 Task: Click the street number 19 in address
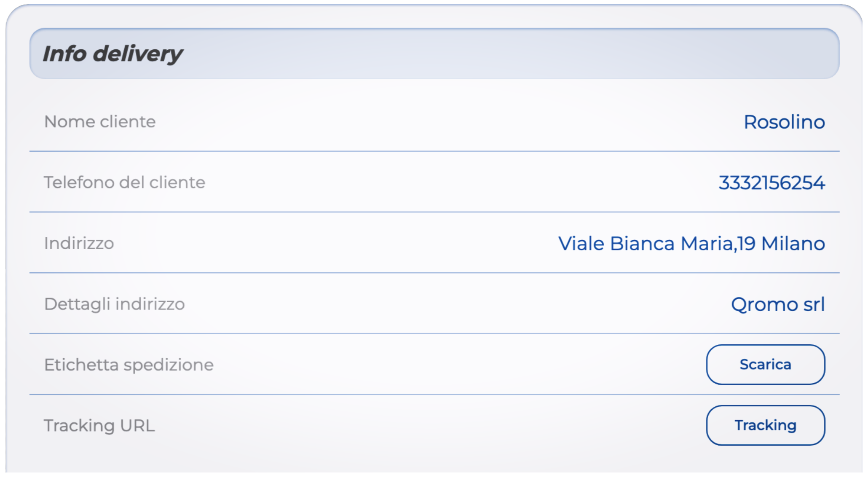[x=746, y=244]
